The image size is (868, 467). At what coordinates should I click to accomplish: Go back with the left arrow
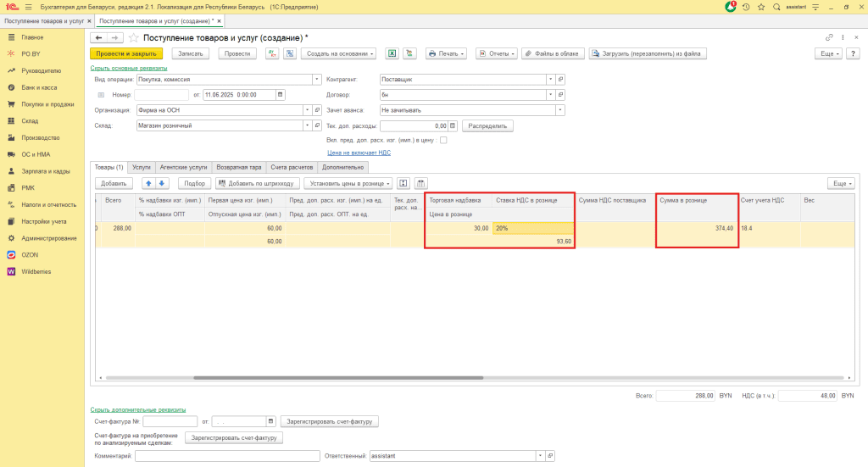pyautogui.click(x=98, y=37)
